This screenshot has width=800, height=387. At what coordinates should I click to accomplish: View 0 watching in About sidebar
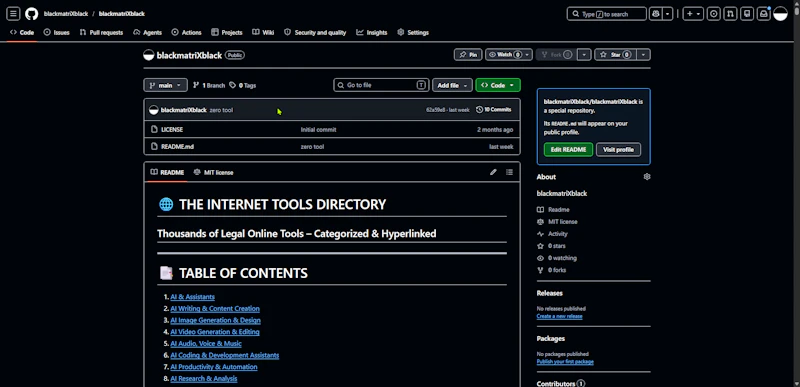[x=557, y=258]
